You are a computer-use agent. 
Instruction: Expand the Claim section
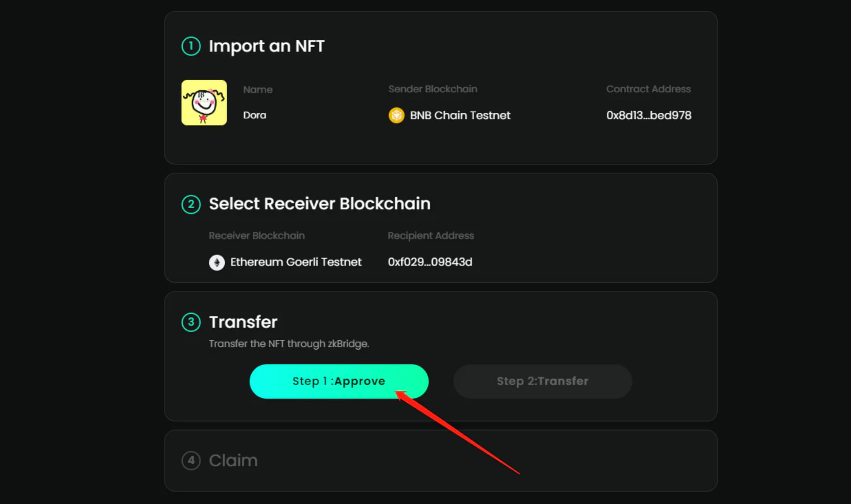coord(233,461)
